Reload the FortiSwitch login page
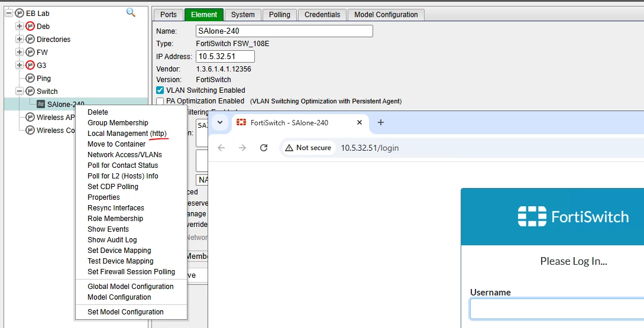Screen dimensions: 644x328 pos(264,148)
